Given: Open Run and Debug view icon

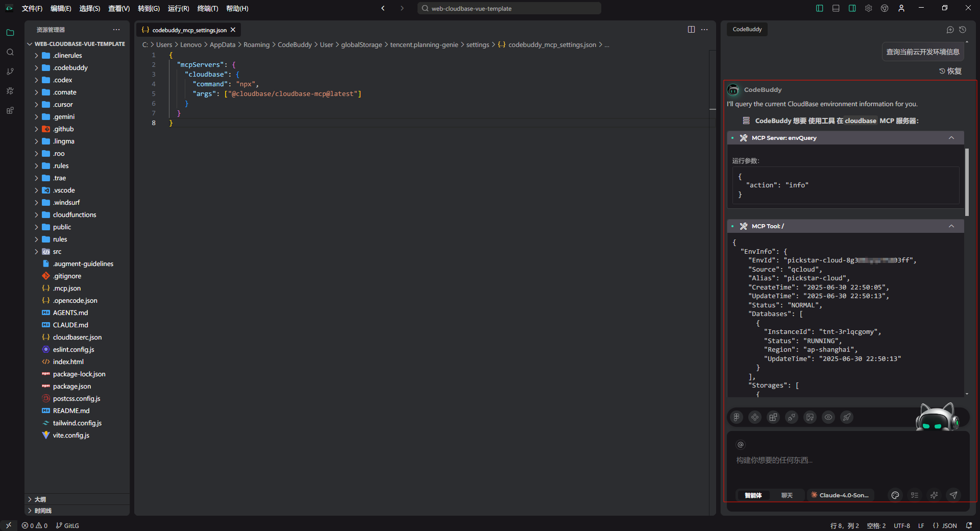Looking at the screenshot, I should [x=10, y=91].
